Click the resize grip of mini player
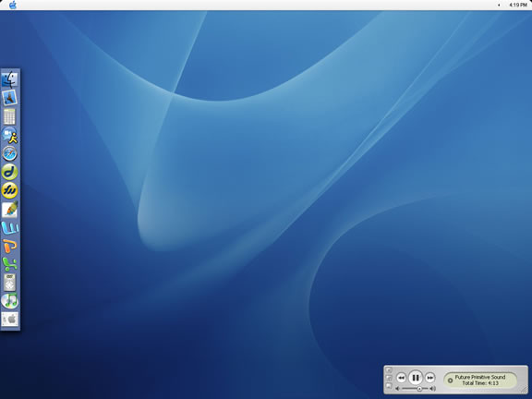532x399 pixels. pos(525,390)
